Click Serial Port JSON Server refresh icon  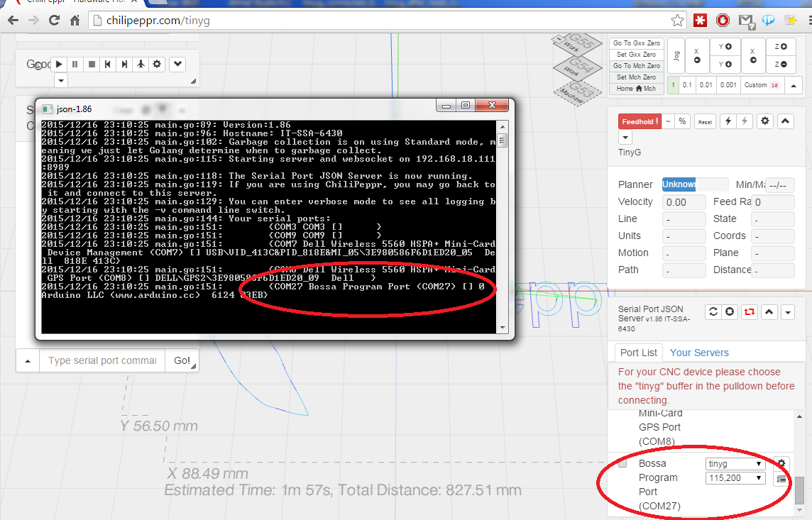(713, 311)
